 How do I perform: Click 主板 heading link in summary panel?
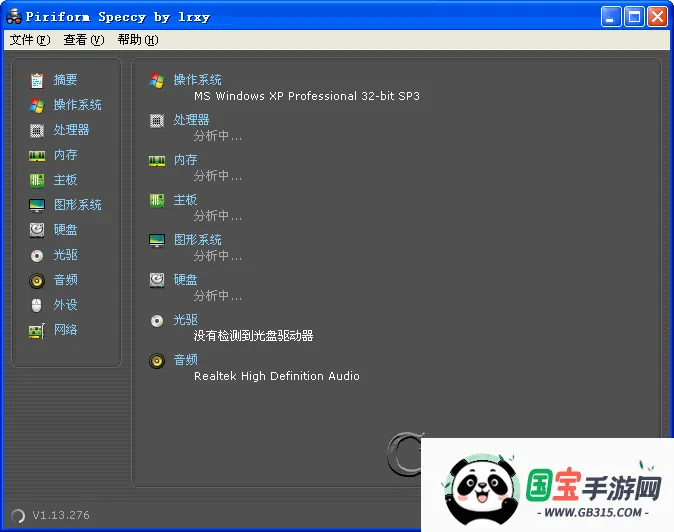[185, 199]
